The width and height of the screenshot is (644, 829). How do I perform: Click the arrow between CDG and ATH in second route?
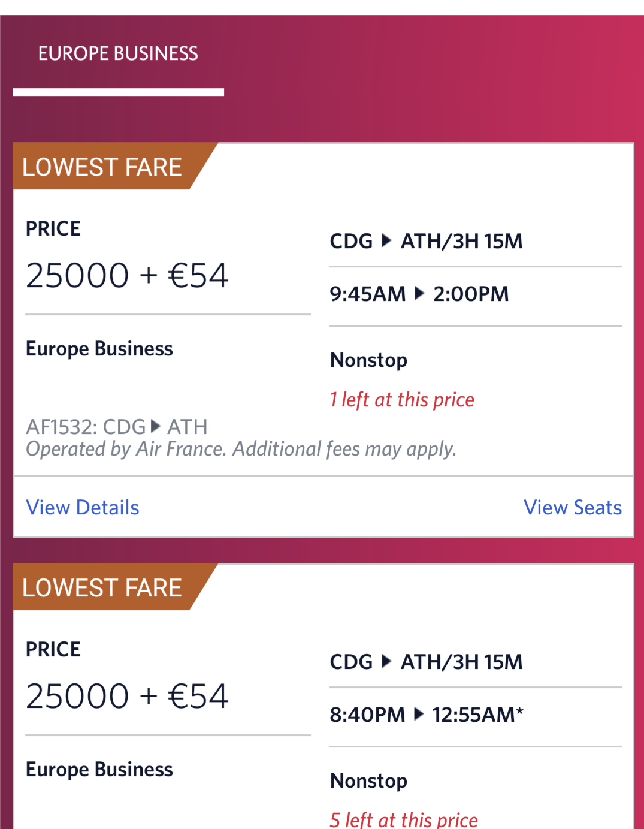[386, 662]
